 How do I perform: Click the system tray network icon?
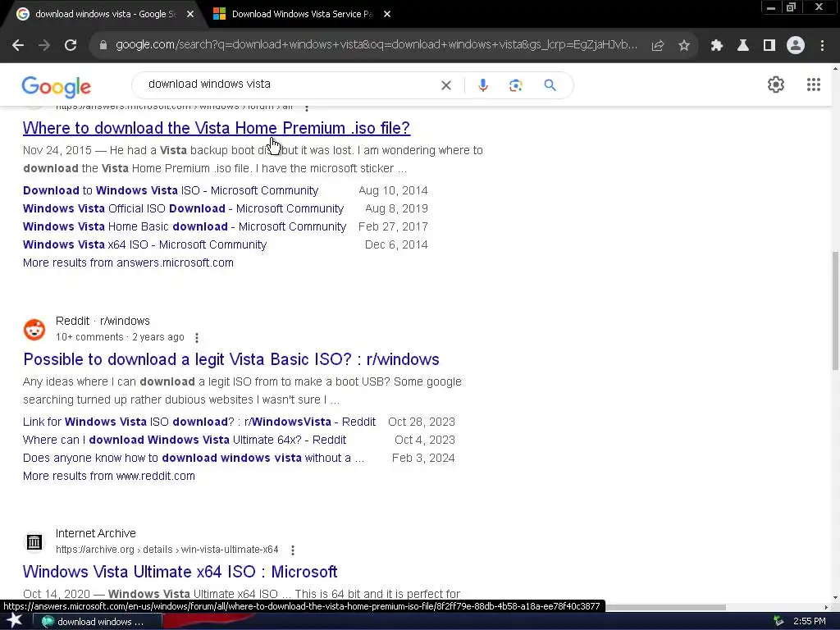778,622
